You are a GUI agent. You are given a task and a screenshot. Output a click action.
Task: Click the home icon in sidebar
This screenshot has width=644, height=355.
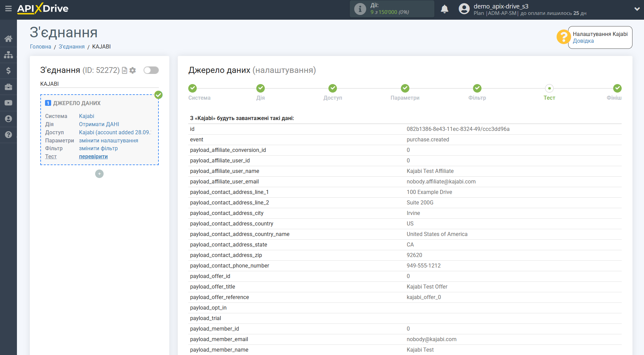8,39
